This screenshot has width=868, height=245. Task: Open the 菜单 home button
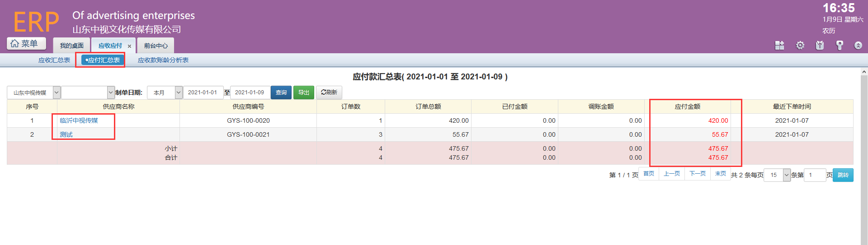click(26, 43)
